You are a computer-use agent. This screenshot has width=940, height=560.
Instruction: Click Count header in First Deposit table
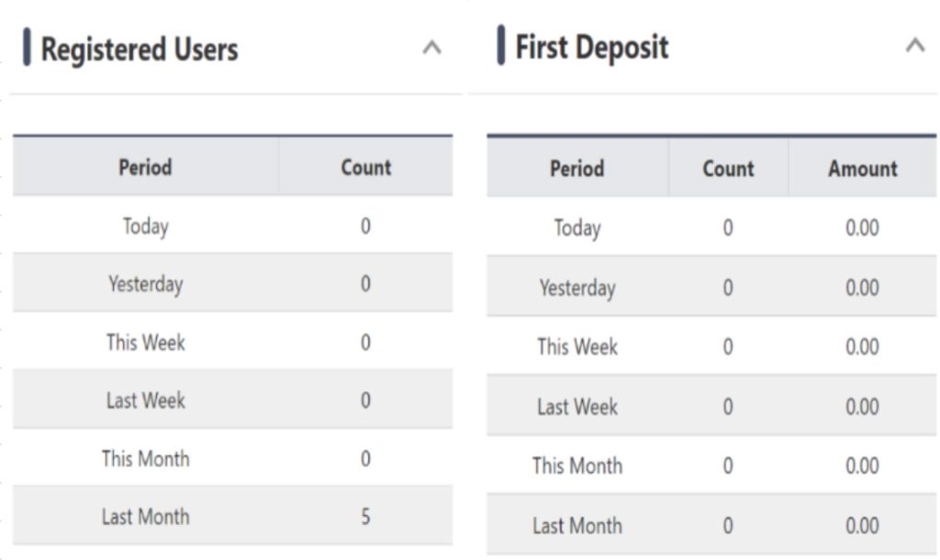tap(728, 169)
